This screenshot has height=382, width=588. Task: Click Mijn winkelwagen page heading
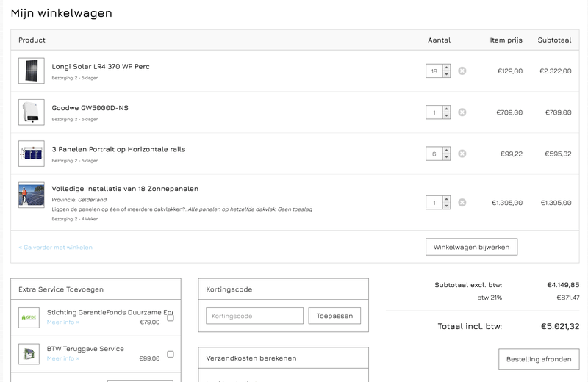pyautogui.click(x=62, y=13)
